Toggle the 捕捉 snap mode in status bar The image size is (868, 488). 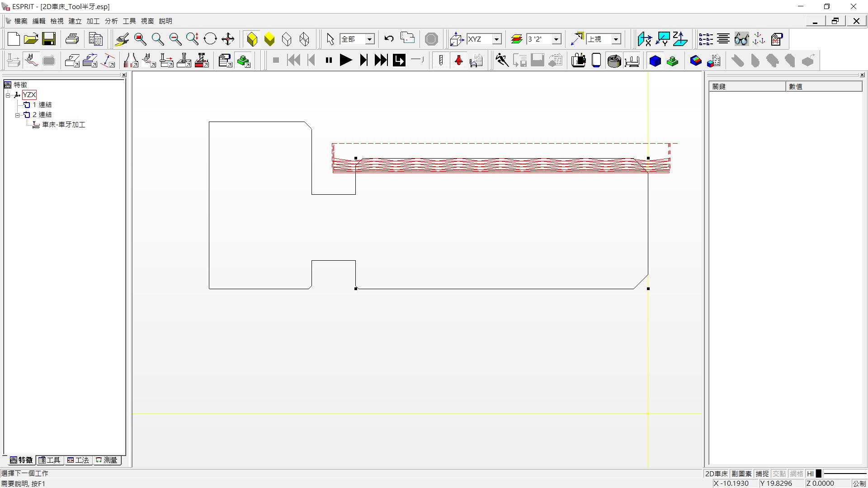(x=762, y=474)
